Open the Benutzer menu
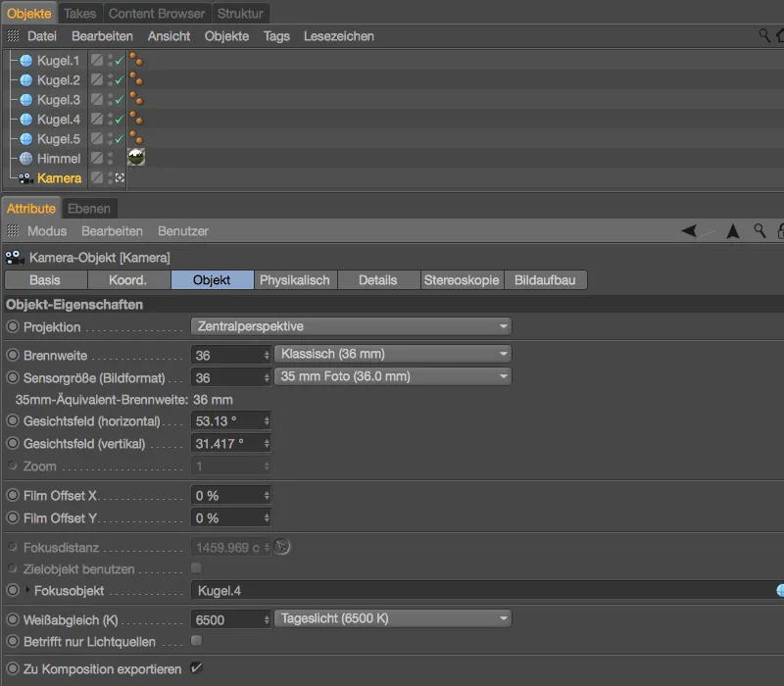Image resolution: width=784 pixels, height=686 pixels. 183,231
